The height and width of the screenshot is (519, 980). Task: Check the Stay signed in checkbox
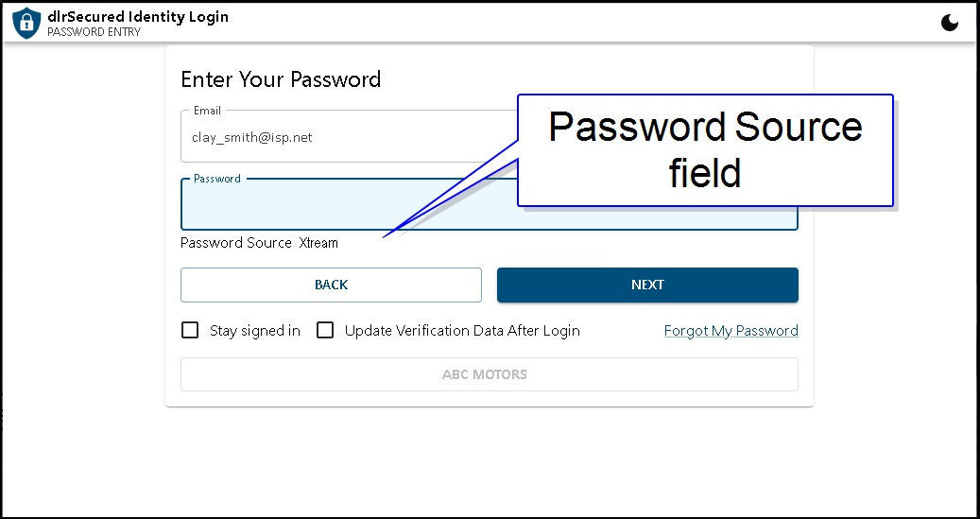pyautogui.click(x=190, y=330)
